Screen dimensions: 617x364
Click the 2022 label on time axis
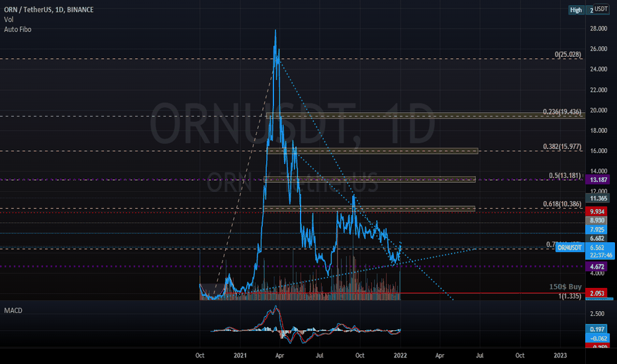(400, 355)
